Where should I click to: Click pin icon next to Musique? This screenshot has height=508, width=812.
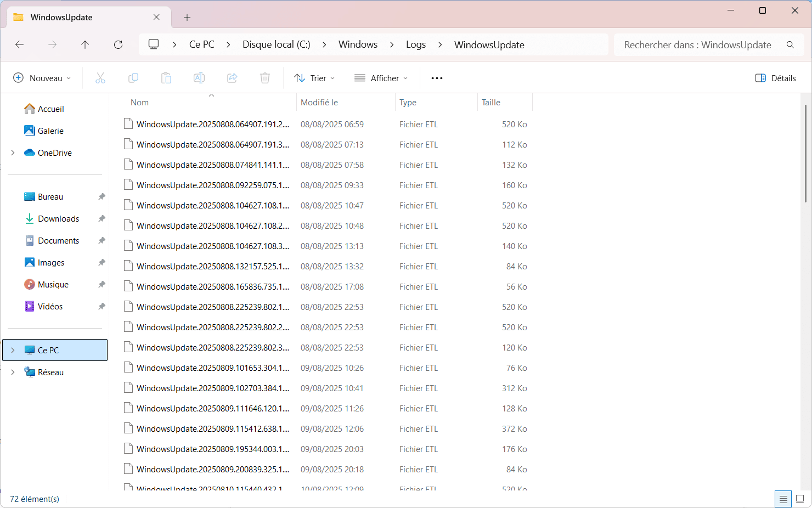pyautogui.click(x=101, y=284)
